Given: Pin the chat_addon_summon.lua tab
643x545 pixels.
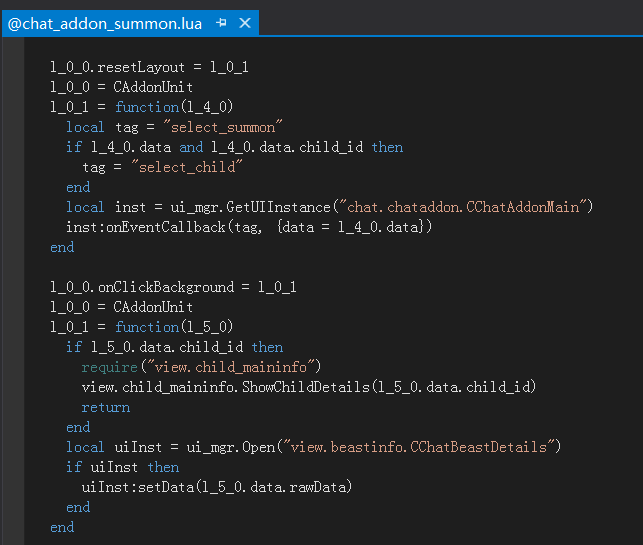Looking at the screenshot, I should pos(221,23).
